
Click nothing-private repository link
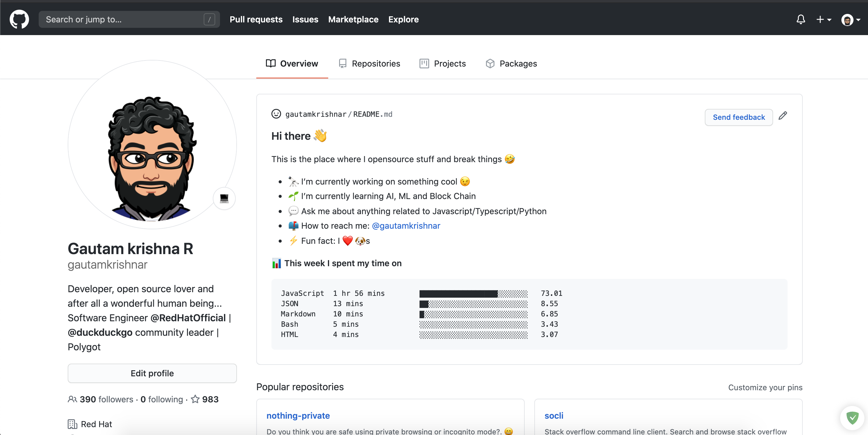(298, 415)
